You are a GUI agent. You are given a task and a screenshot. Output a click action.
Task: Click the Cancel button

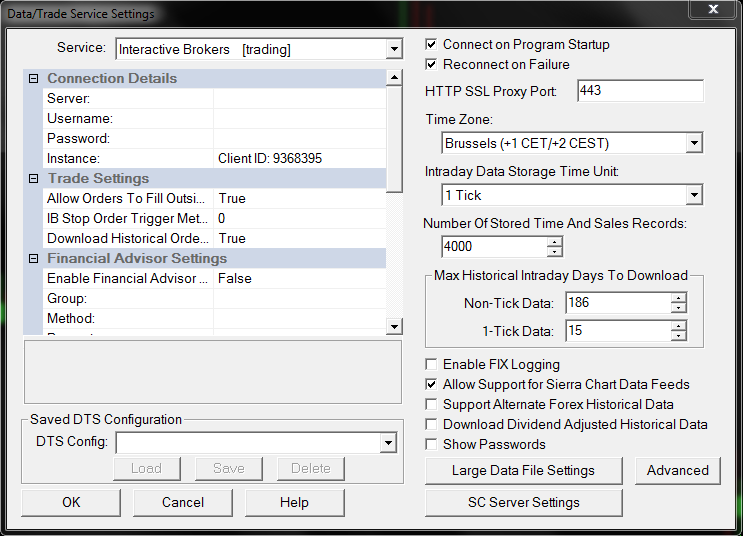tap(183, 502)
